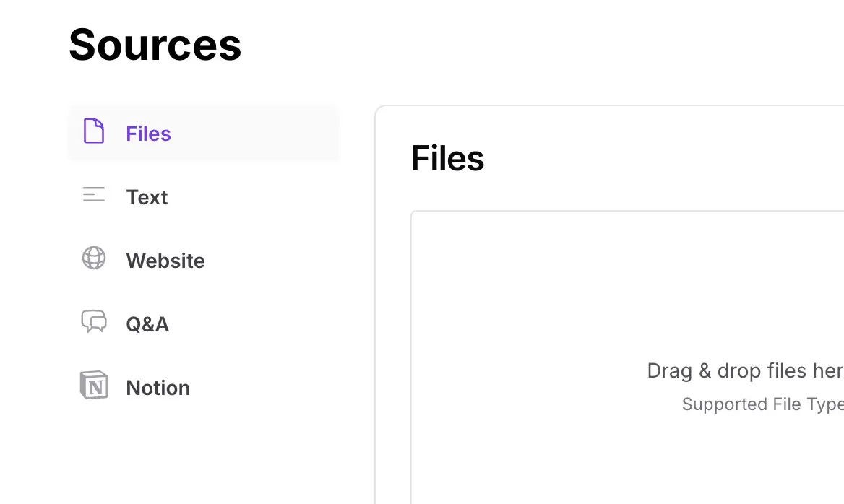The height and width of the screenshot is (504, 844).
Task: Open the Website source section
Action: [x=165, y=261]
